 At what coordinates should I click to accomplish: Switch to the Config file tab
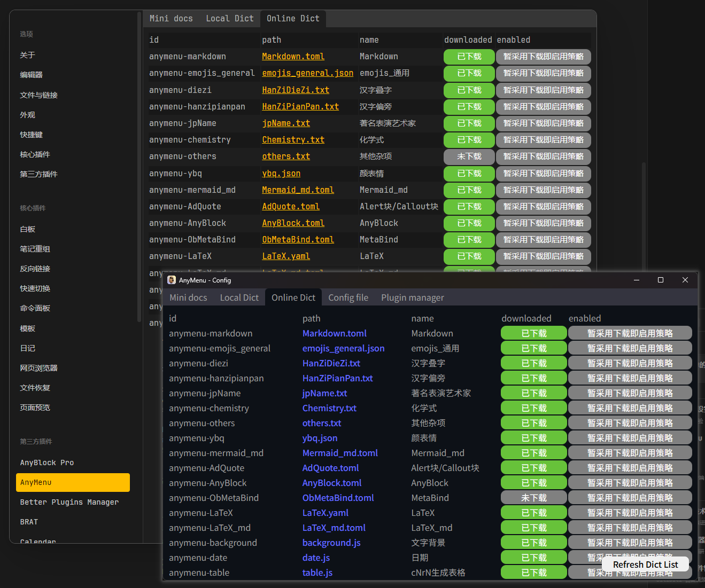coord(348,297)
